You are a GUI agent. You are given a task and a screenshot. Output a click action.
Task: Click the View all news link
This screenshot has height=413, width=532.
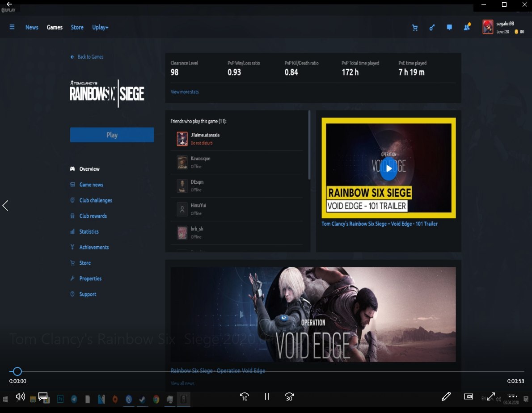pyautogui.click(x=182, y=383)
